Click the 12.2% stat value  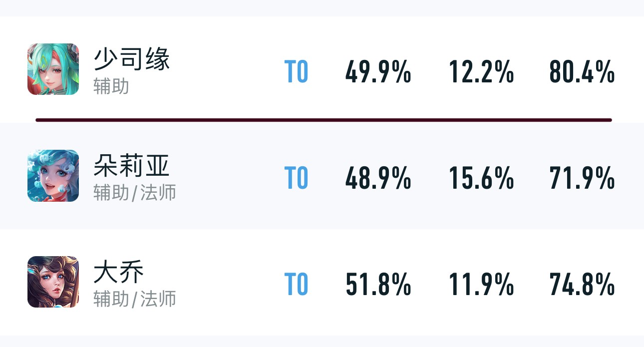481,72
